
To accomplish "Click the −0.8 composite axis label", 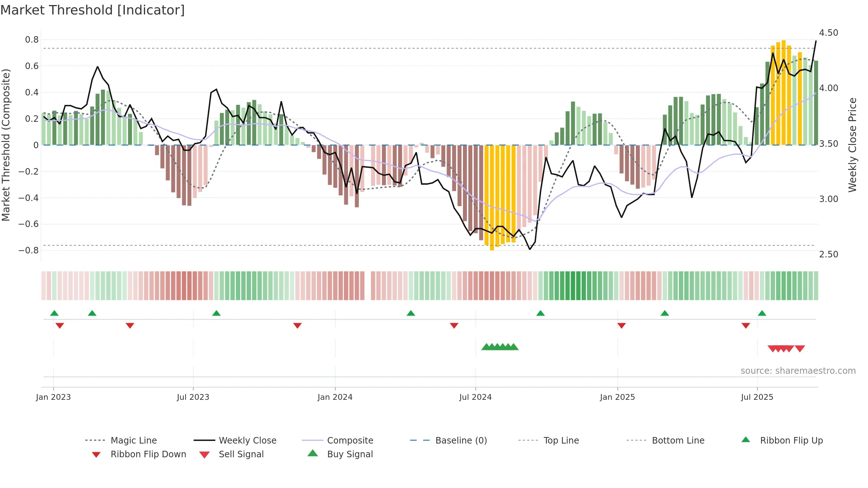I will pyautogui.click(x=29, y=251).
